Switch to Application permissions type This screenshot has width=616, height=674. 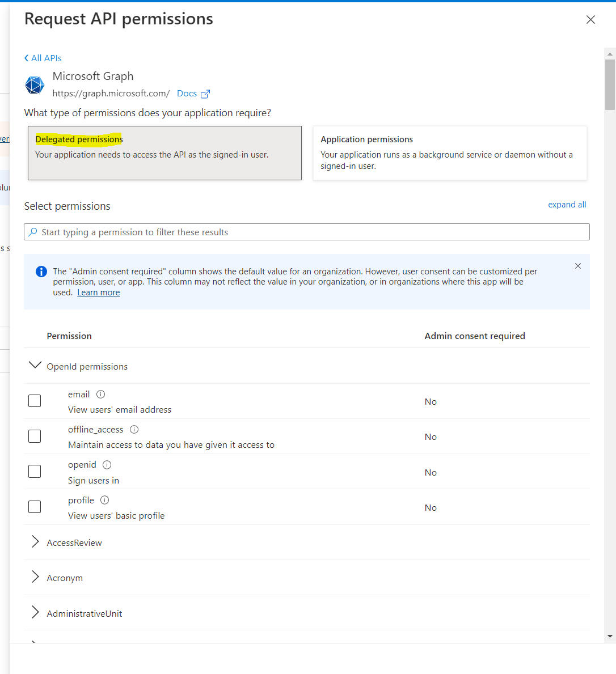tap(450, 153)
